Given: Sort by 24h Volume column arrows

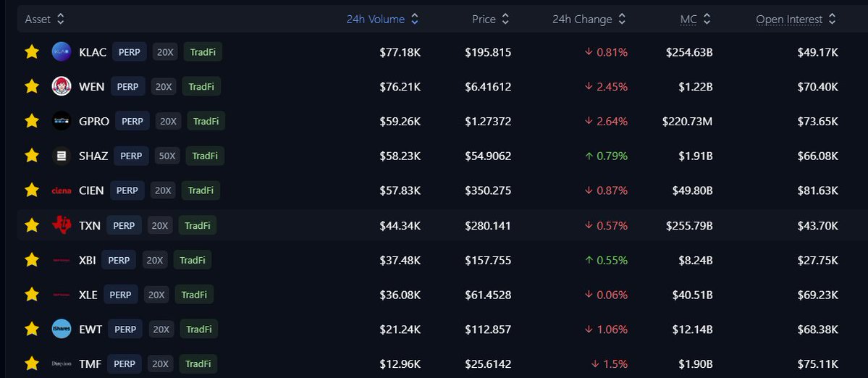Looking at the screenshot, I should pos(415,20).
